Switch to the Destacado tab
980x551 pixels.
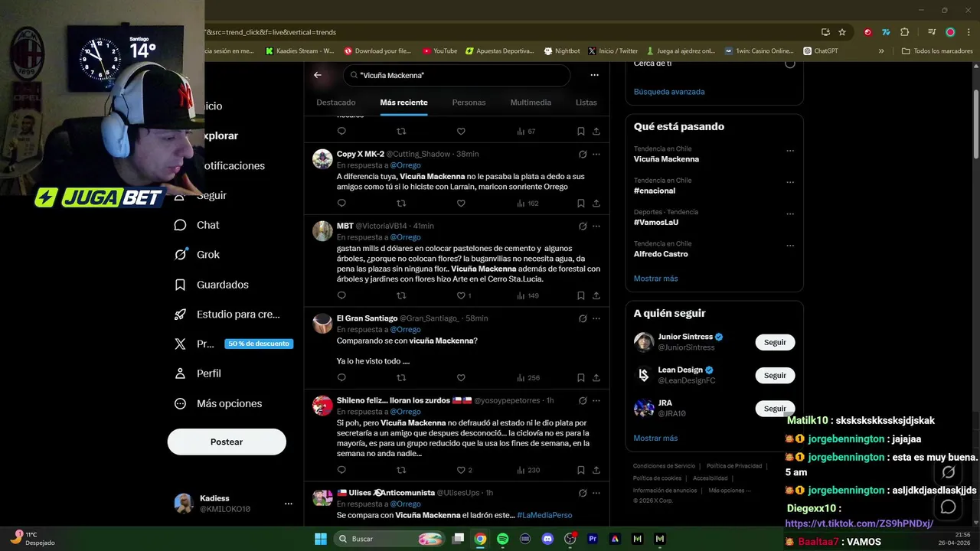click(336, 103)
